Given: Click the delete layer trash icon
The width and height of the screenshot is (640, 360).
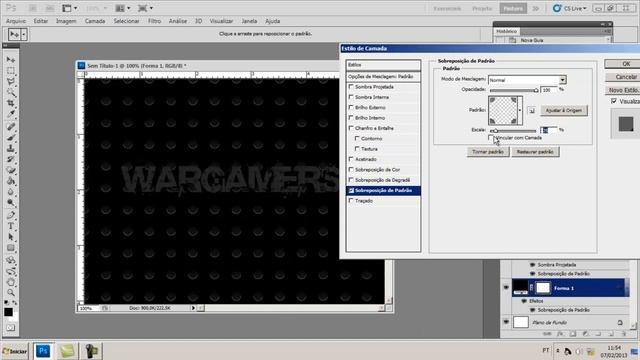Looking at the screenshot, I should pos(623,334).
